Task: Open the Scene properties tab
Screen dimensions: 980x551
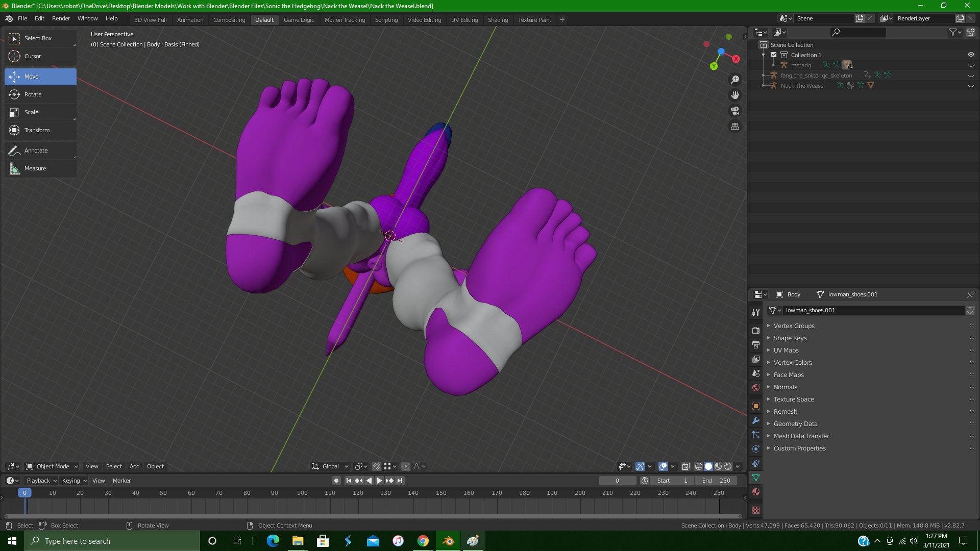Action: [756, 373]
